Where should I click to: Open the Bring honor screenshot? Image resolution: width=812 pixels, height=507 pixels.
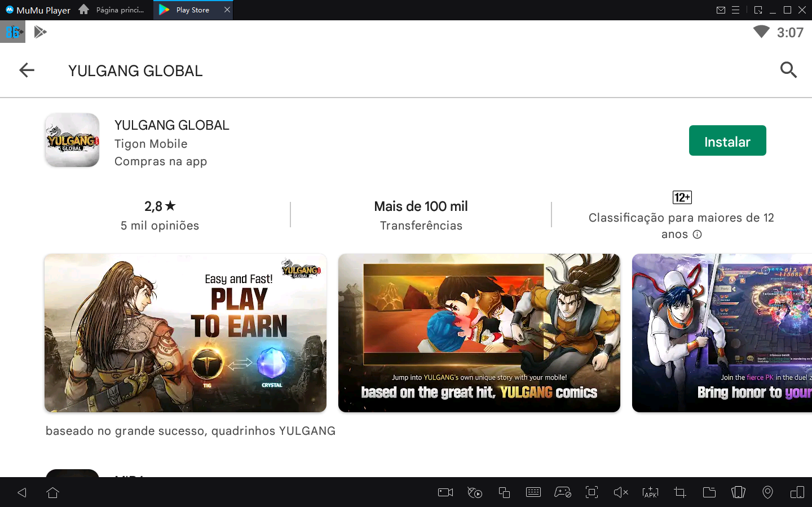point(722,333)
